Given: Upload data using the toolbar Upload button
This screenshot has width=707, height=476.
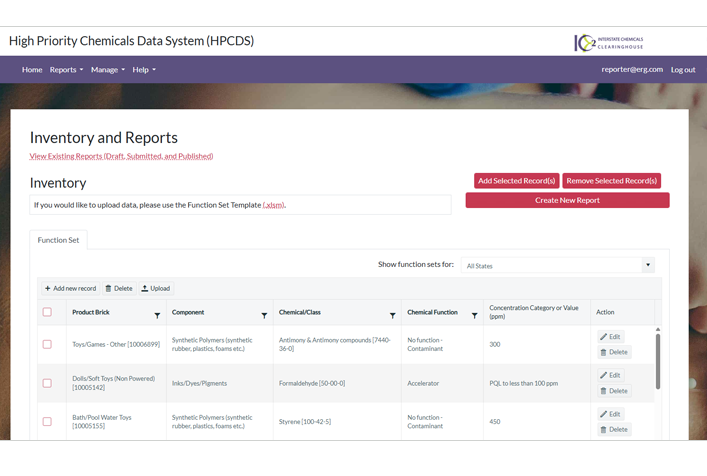Looking at the screenshot, I should tap(156, 288).
